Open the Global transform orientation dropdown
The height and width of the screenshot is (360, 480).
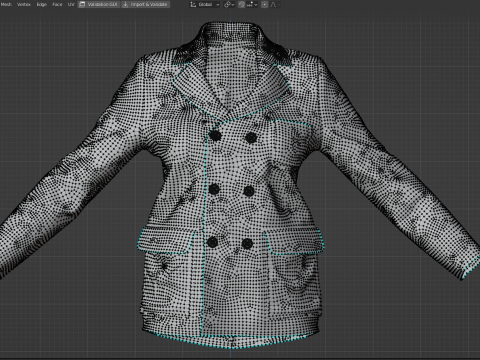click(x=204, y=4)
